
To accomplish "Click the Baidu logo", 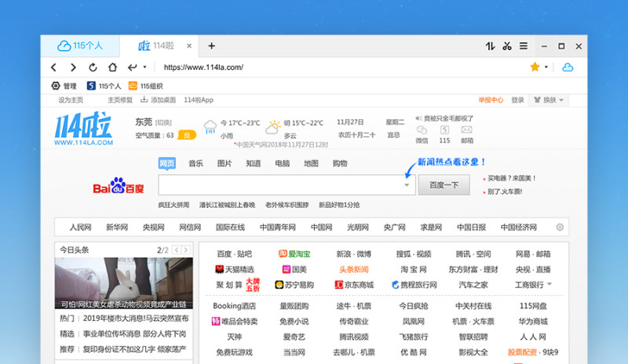I will click(x=119, y=185).
